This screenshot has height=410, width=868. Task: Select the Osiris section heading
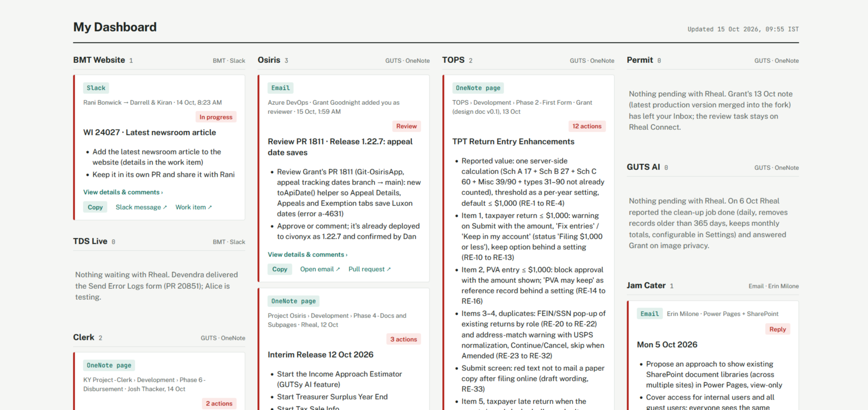click(x=269, y=60)
